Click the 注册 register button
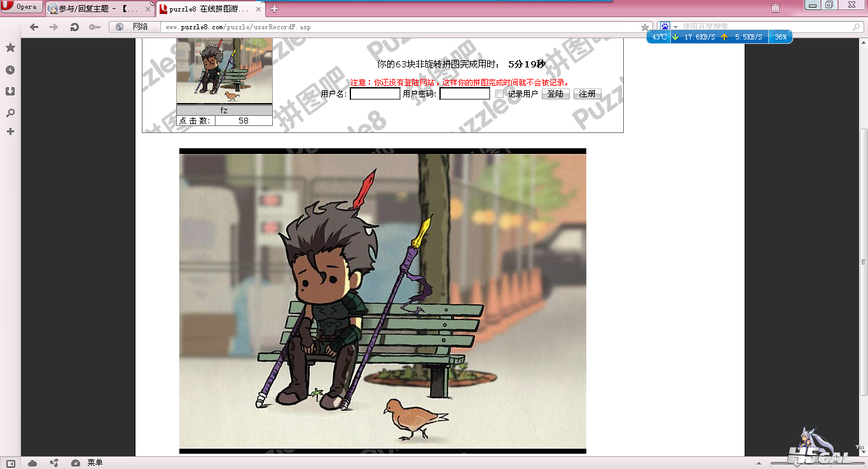 tap(588, 94)
